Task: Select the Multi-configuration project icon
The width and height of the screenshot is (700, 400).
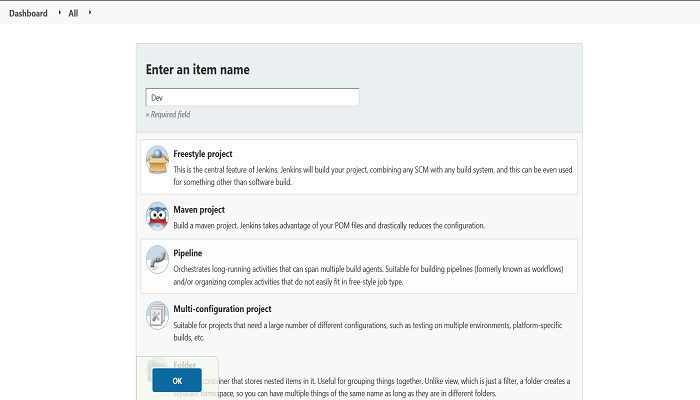Action: [x=157, y=315]
